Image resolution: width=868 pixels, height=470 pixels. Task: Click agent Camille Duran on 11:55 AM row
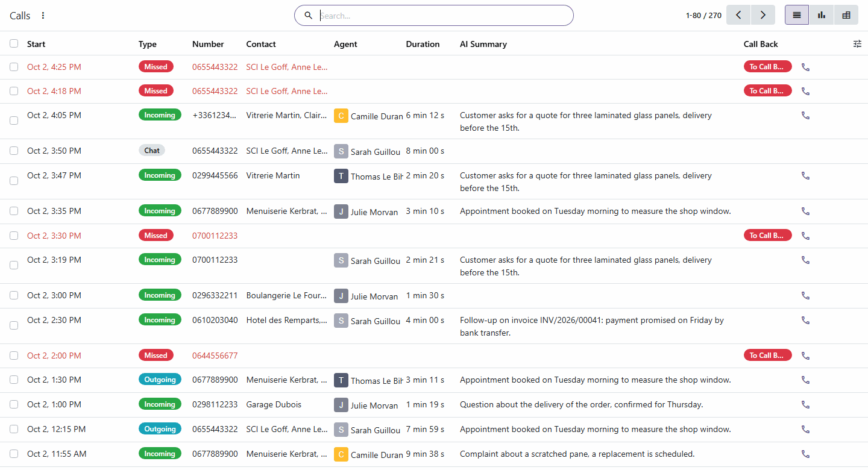pos(368,454)
